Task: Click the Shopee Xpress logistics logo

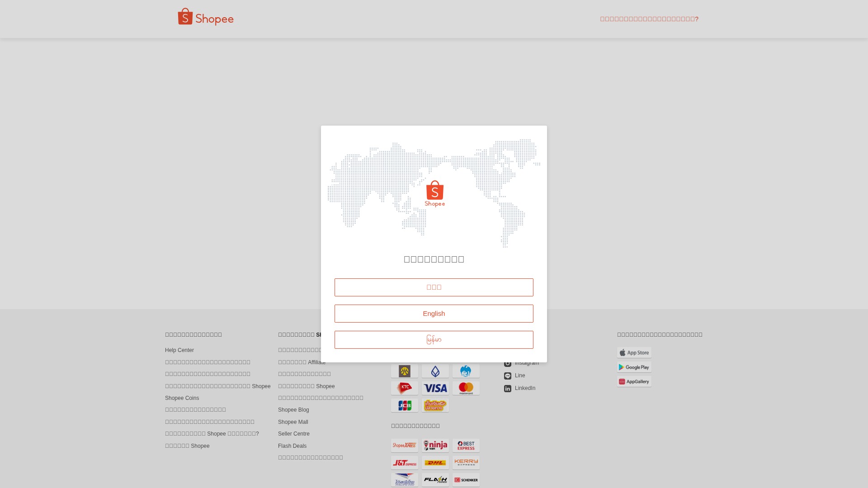Action: coord(405,446)
